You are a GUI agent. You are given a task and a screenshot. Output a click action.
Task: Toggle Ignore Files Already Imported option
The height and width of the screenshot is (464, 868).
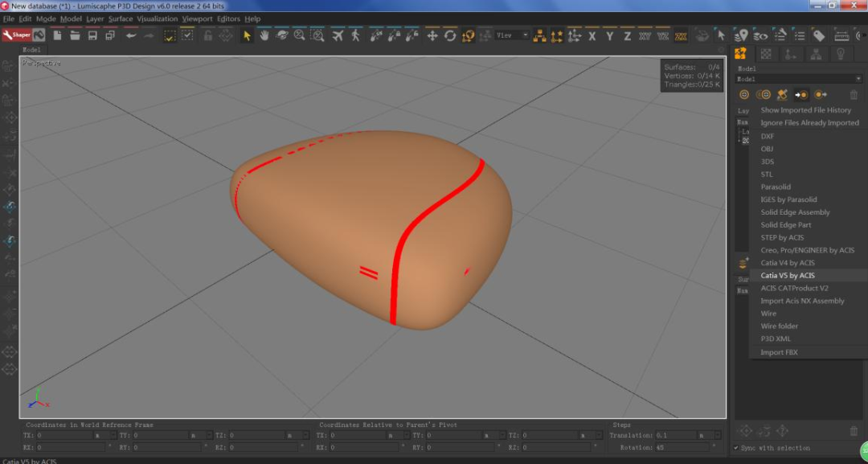point(809,123)
